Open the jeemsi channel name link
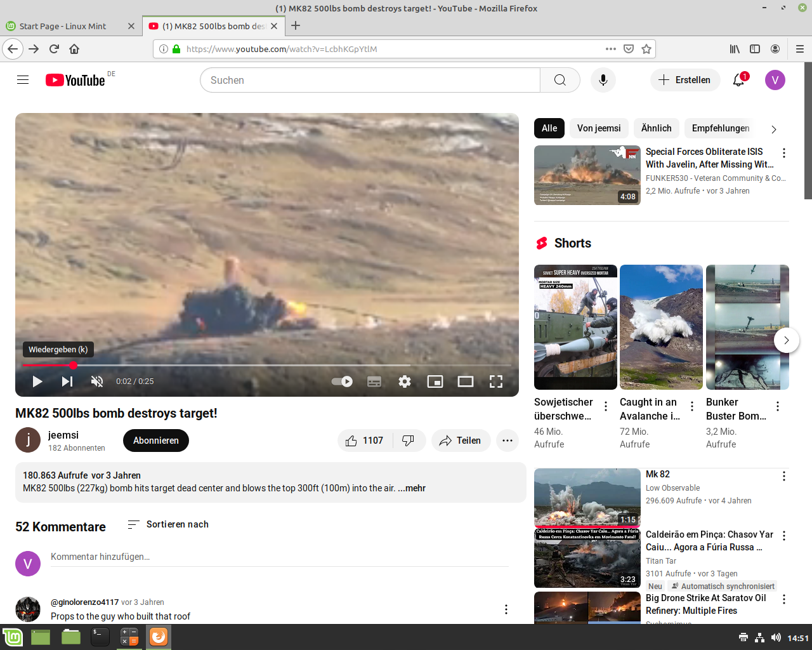 point(63,435)
